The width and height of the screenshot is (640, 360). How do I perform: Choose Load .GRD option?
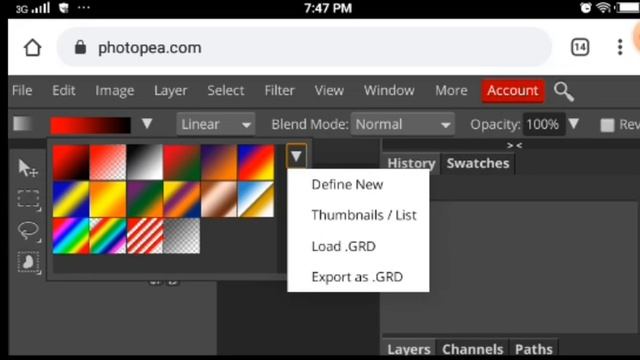click(x=343, y=246)
